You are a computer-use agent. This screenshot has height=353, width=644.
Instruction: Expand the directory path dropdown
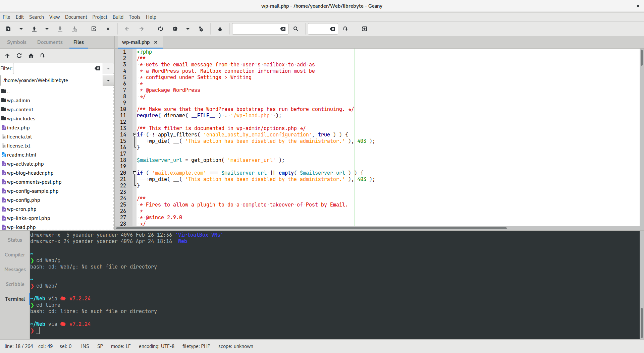click(x=108, y=80)
